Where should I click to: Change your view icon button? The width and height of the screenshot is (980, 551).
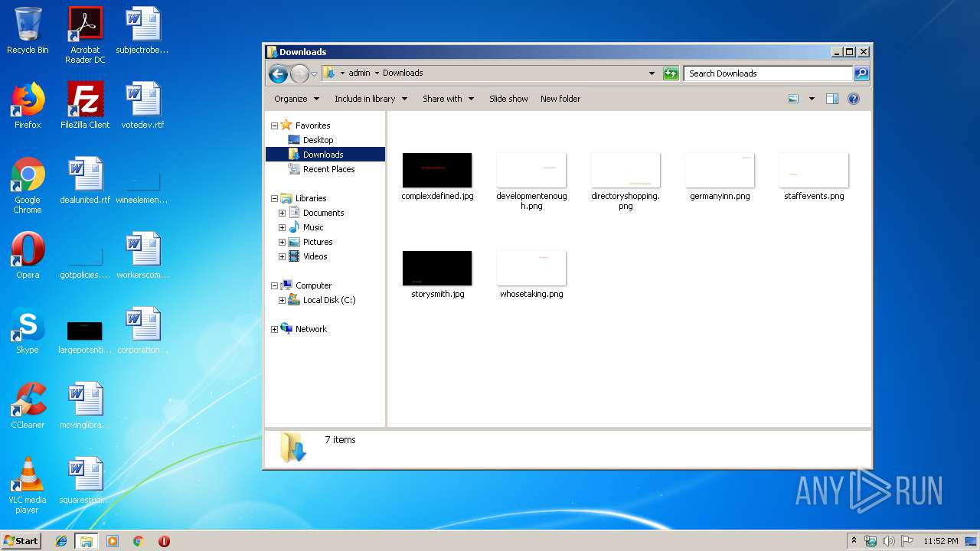click(793, 99)
